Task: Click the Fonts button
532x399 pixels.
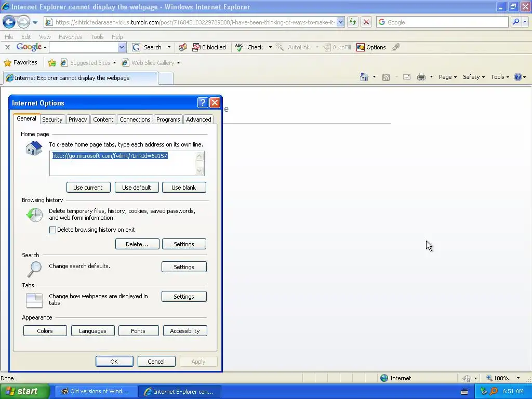Action: (x=138, y=331)
